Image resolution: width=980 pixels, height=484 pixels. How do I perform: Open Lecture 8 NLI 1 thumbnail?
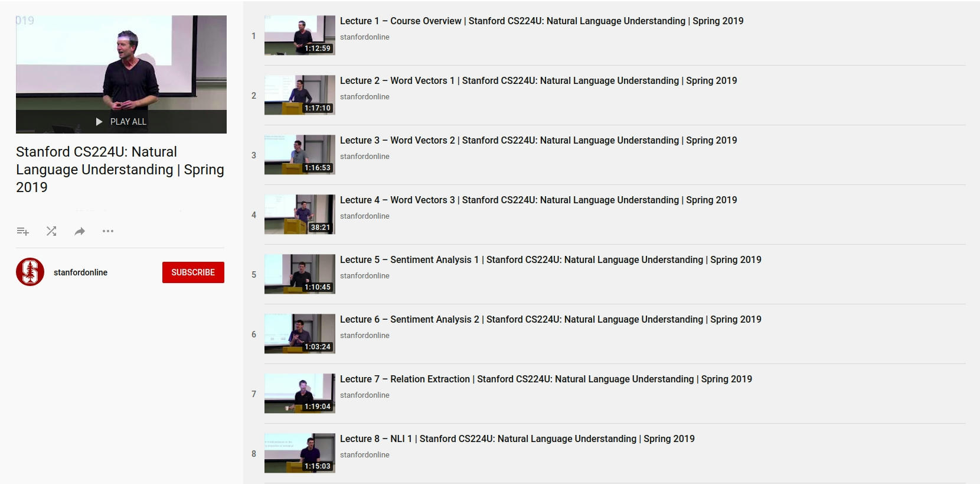[x=300, y=453]
